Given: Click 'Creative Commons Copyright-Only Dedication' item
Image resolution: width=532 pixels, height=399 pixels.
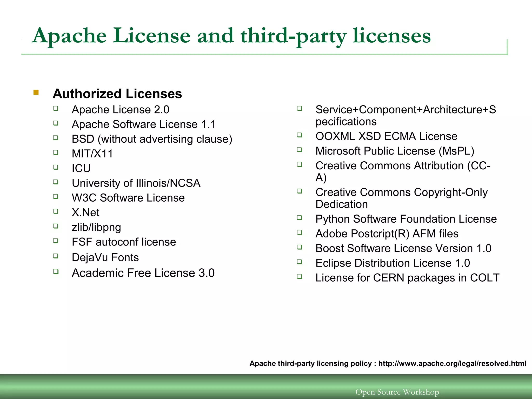Looking at the screenshot, I should coord(402,198).
